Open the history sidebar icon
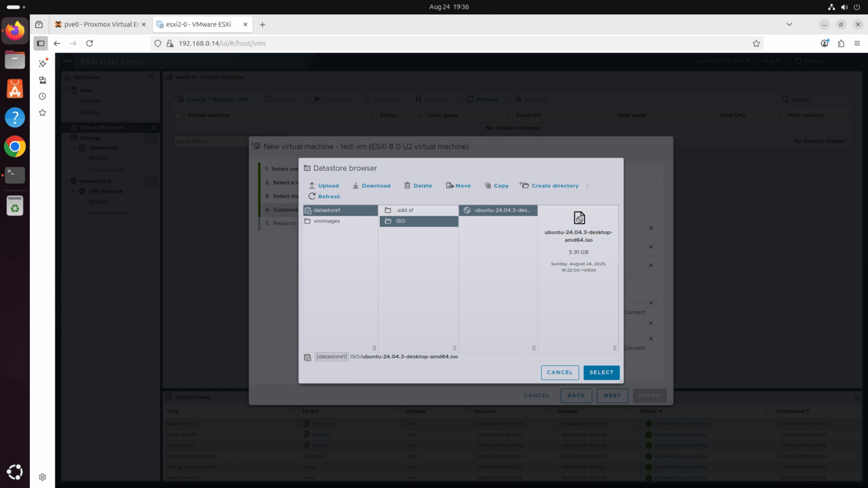Screen dimensions: 868x488 [42, 96]
